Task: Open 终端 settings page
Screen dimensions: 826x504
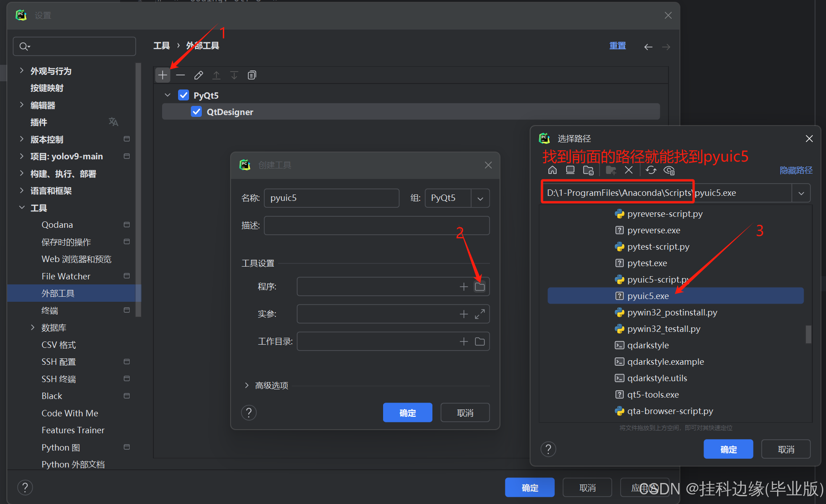Action: pos(50,310)
